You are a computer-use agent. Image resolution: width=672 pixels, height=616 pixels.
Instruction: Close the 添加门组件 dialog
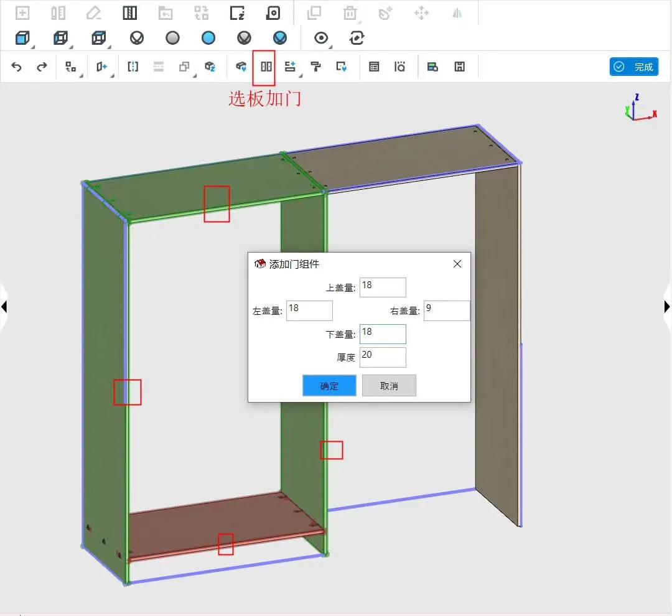(457, 264)
